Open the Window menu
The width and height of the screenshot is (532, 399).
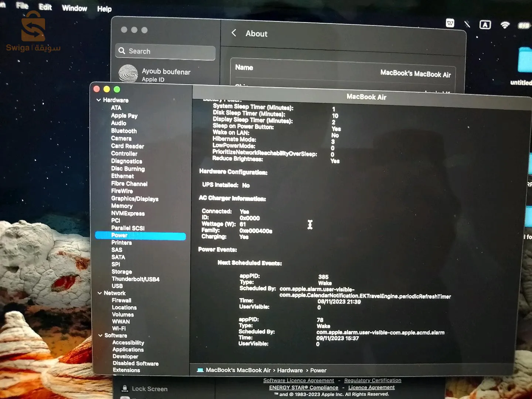click(x=74, y=8)
